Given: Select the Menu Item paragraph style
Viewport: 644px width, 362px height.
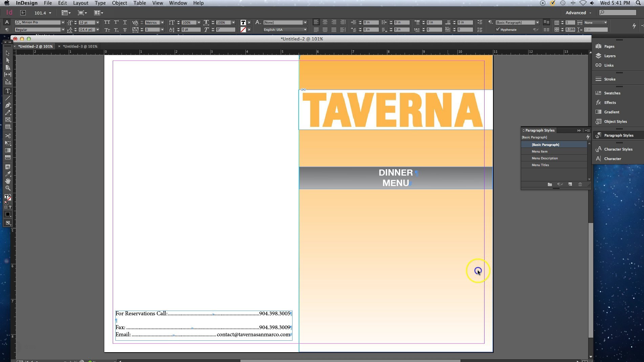Looking at the screenshot, I should (x=540, y=151).
